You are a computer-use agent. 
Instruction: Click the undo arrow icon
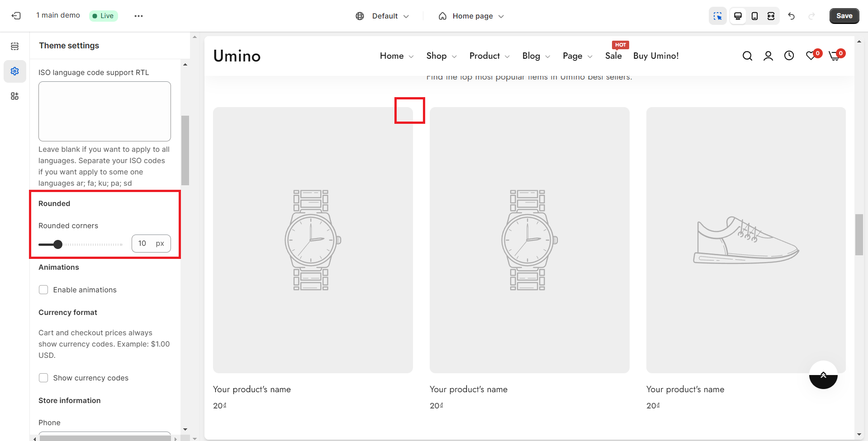[x=791, y=16]
